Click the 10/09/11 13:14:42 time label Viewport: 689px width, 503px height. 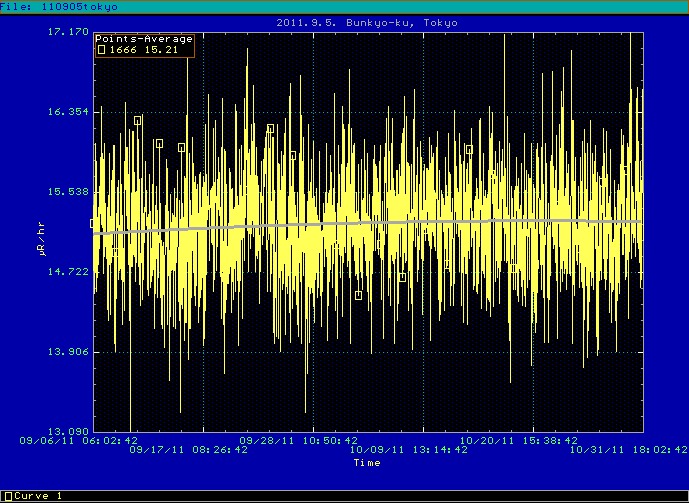[408, 451]
